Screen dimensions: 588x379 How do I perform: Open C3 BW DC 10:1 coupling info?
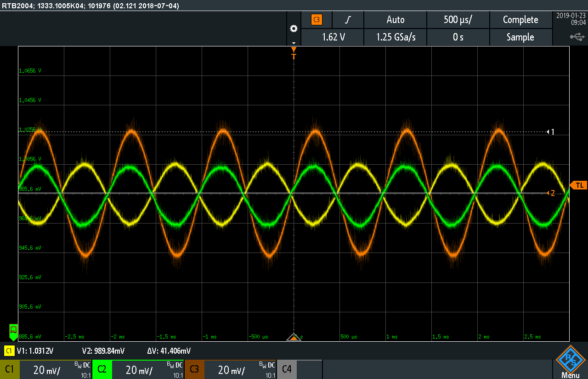[267, 369]
